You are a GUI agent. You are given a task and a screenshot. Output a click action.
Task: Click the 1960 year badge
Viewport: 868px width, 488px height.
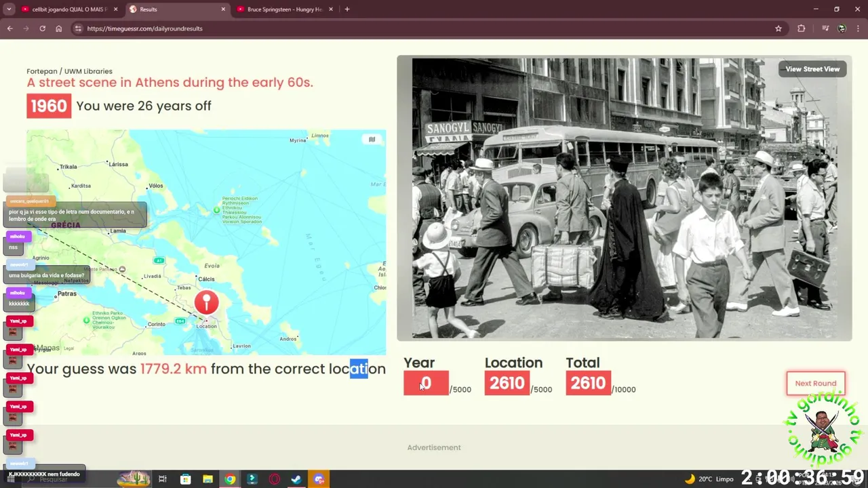pyautogui.click(x=49, y=106)
